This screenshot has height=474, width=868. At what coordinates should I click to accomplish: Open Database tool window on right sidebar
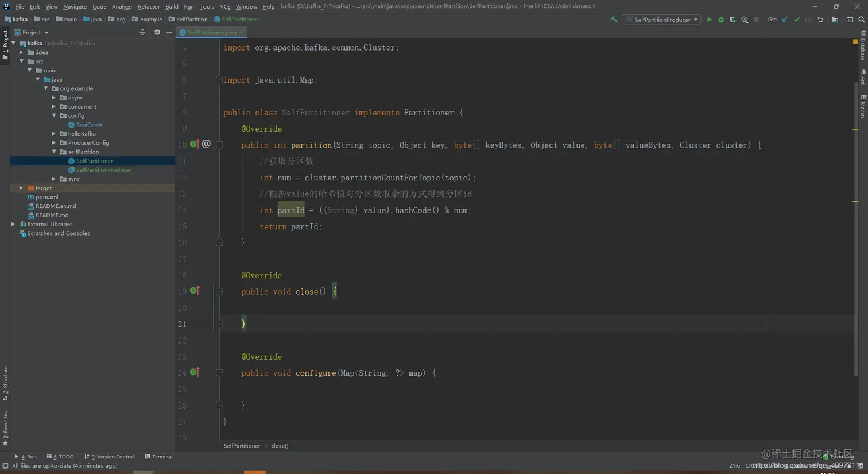point(863,46)
